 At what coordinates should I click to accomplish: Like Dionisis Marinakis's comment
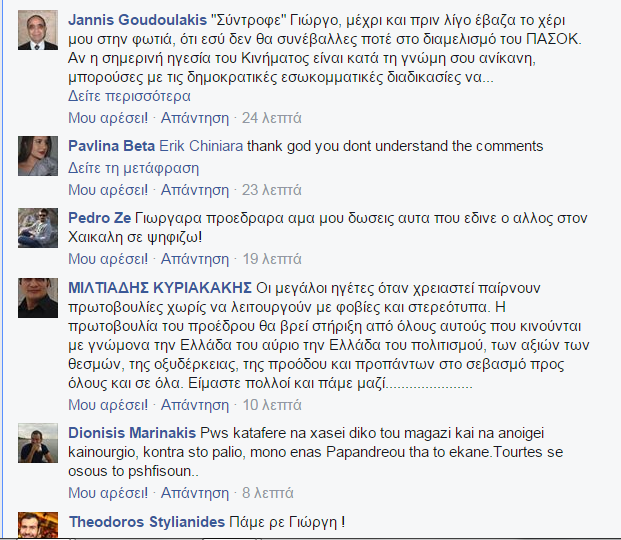coord(108,493)
